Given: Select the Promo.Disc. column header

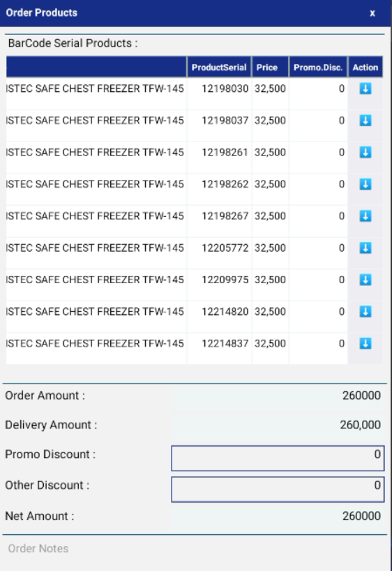Looking at the screenshot, I should click(318, 68).
